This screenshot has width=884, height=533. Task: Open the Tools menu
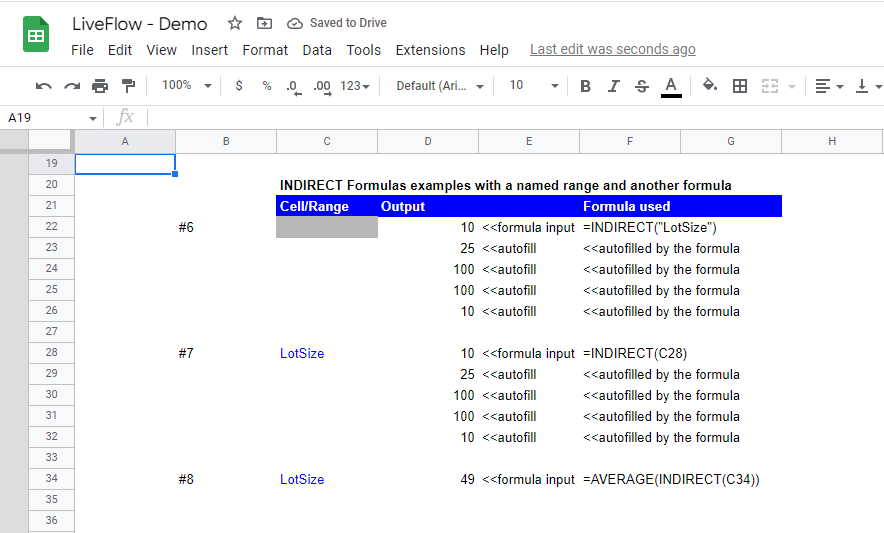click(x=364, y=50)
